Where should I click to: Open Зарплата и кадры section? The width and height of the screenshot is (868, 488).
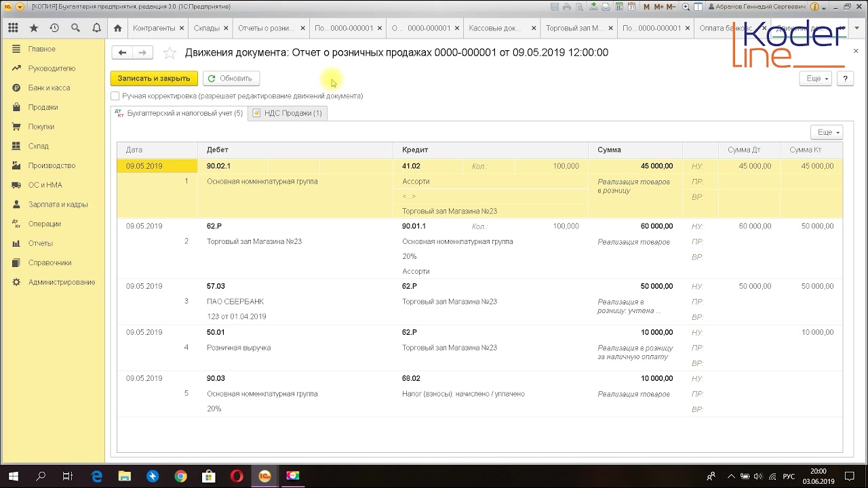click(x=58, y=205)
